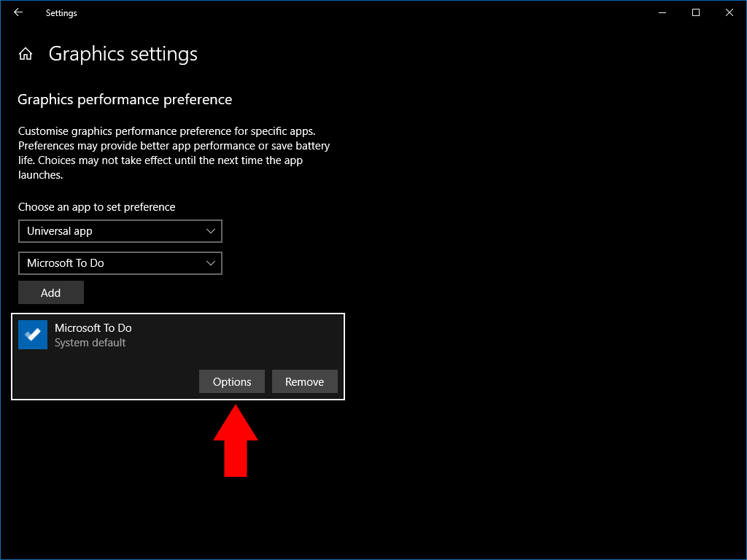Open Settings home via the house icon
747x560 pixels.
[x=26, y=54]
